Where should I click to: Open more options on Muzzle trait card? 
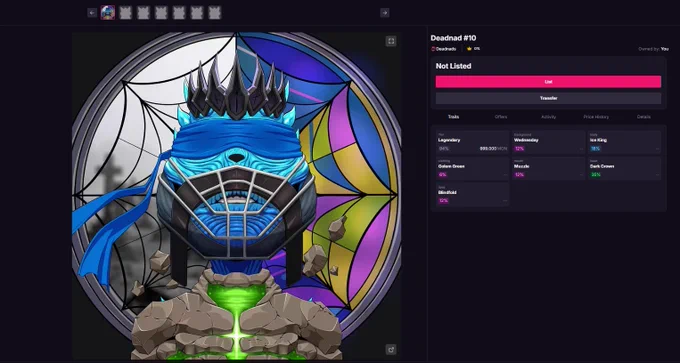pyautogui.click(x=581, y=175)
